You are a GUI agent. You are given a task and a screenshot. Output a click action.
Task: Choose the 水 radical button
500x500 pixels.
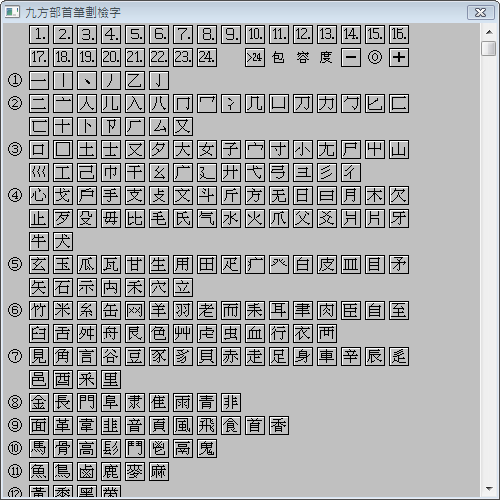[x=231, y=218]
